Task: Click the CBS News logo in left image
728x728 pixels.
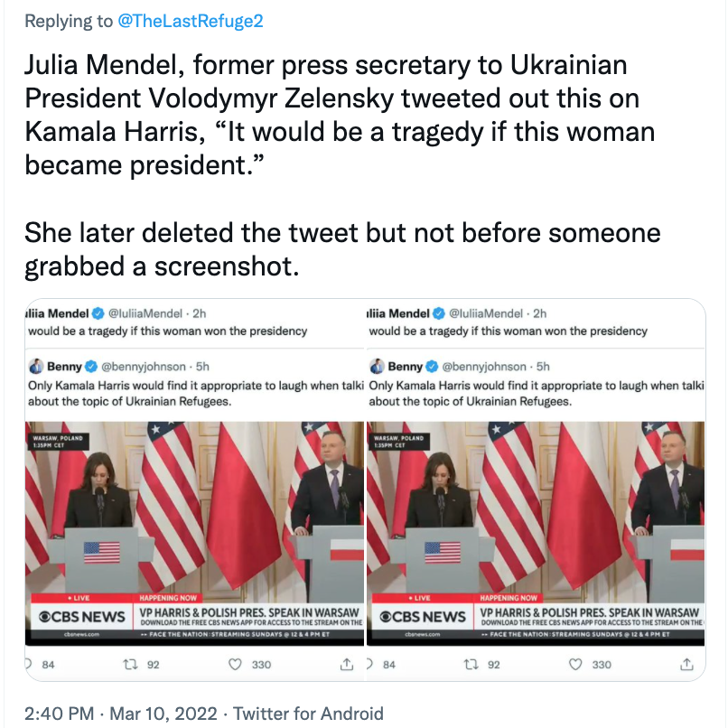Action: tap(81, 617)
